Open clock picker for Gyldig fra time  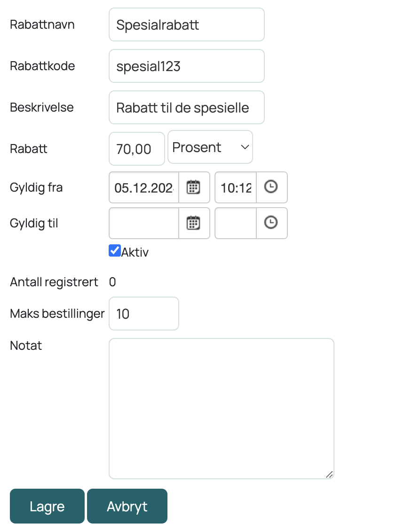coord(271,187)
